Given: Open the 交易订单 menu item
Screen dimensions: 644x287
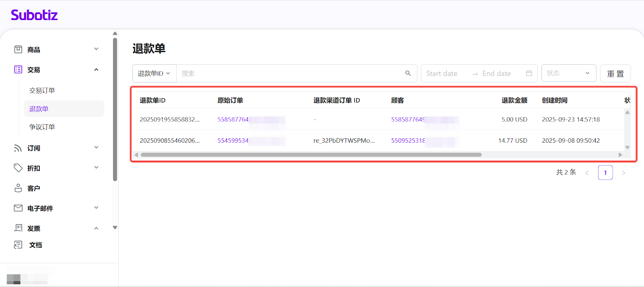Looking at the screenshot, I should click(x=42, y=90).
